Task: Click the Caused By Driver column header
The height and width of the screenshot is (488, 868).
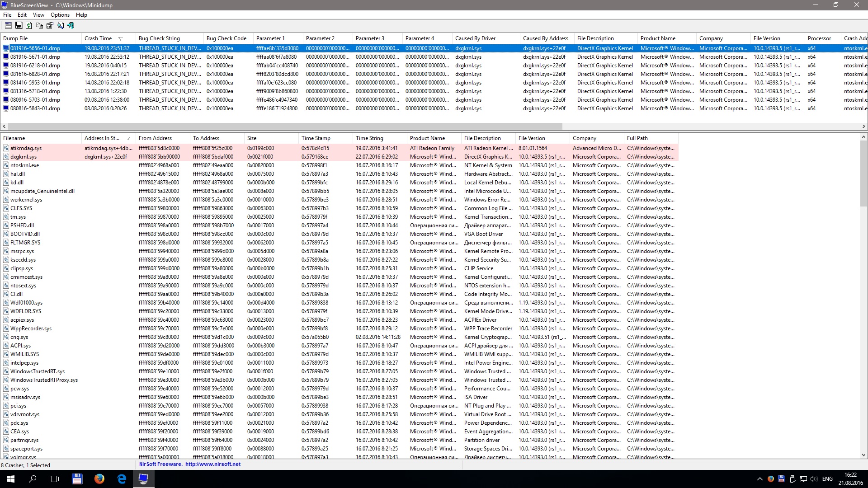Action: pos(475,38)
